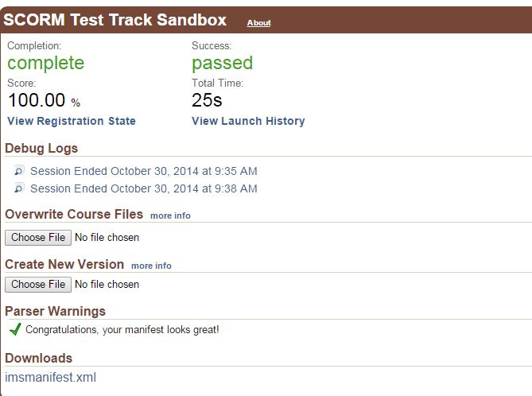Click Choose File under Overwrite Course Files
This screenshot has height=396, width=532.
38,237
